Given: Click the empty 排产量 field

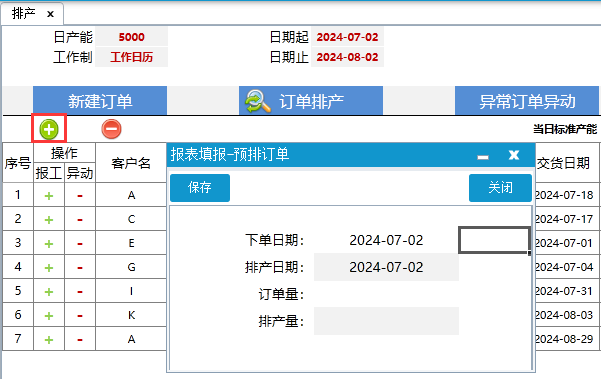Looking at the screenshot, I should pos(386,321).
